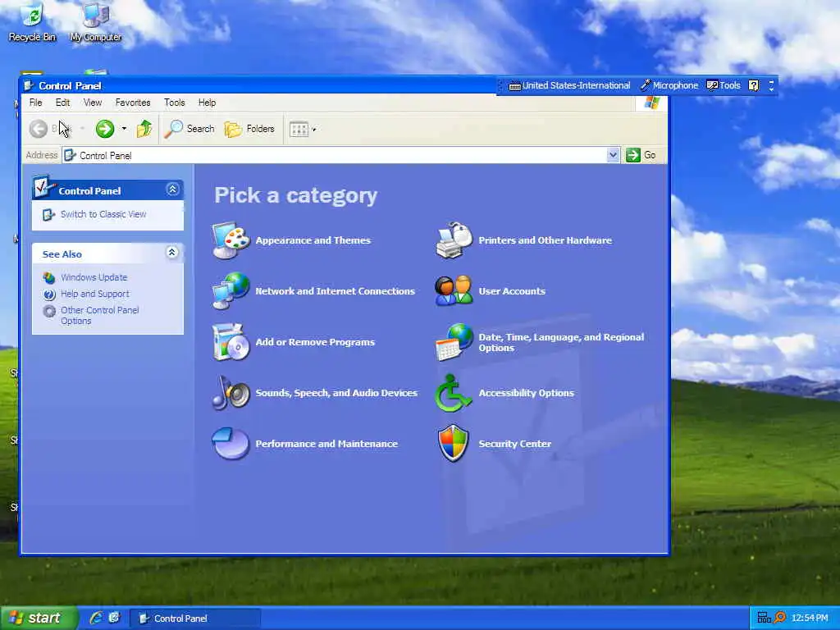
Task: Click the orange magnifier tray icon
Action: 780,619
